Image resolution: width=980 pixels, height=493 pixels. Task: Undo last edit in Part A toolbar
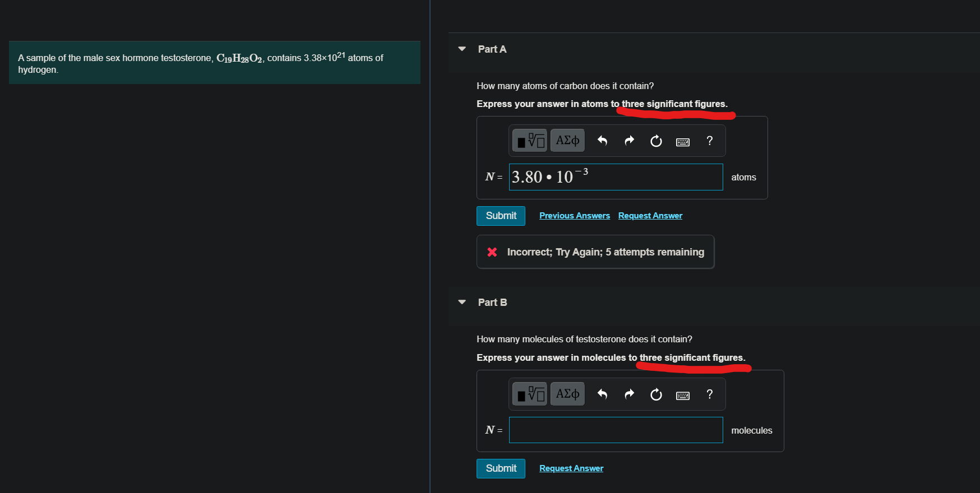[x=603, y=141]
